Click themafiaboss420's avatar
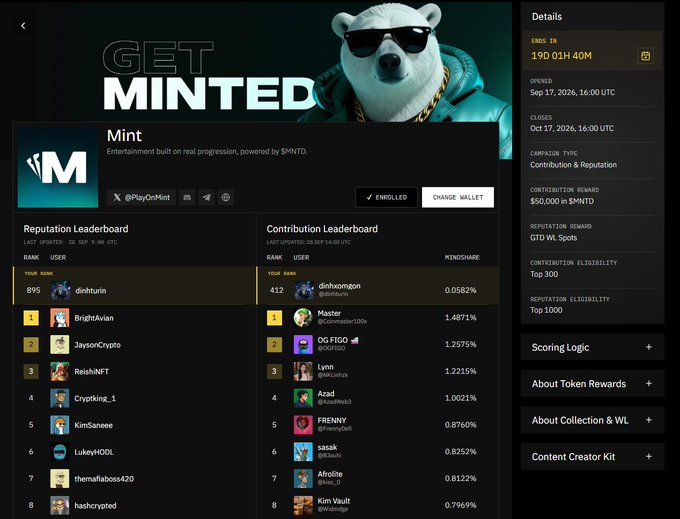 pos(59,479)
